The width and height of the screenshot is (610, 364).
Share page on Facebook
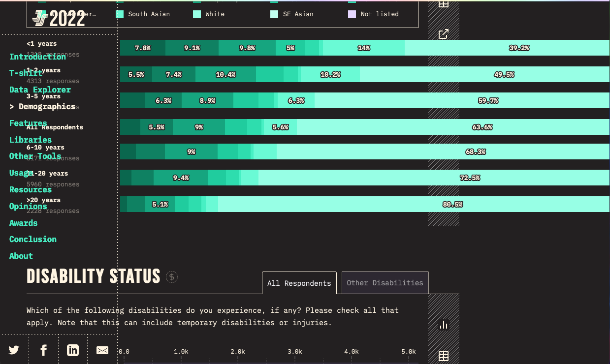point(43,350)
